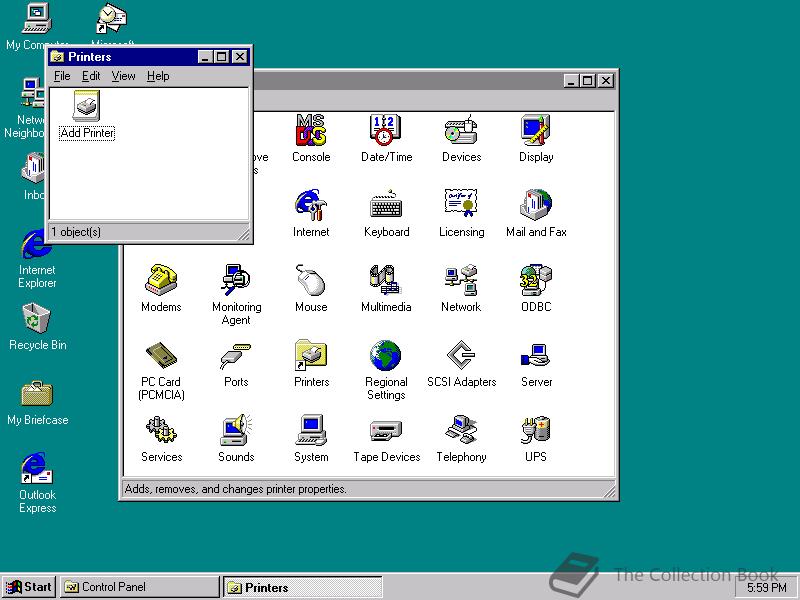Click the '1 object(s)' status bar text
Image resolution: width=800 pixels, height=600 pixels.
coord(76,232)
